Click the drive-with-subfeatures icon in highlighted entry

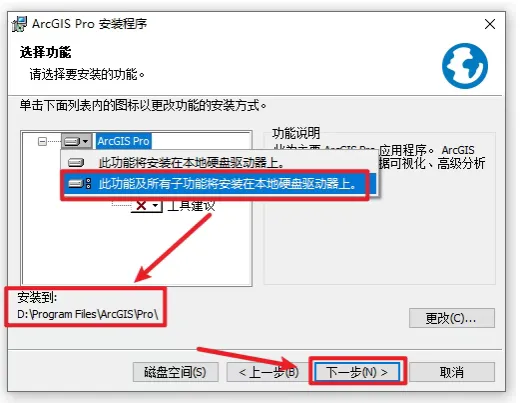coord(79,184)
